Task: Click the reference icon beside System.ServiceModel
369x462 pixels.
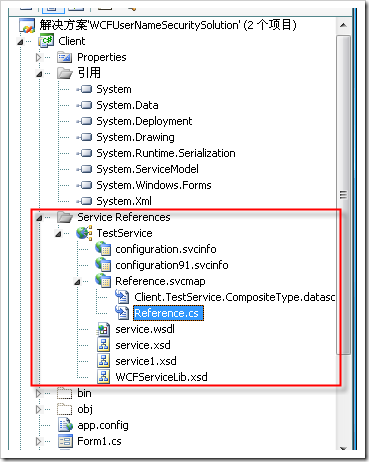Action: coord(84,169)
